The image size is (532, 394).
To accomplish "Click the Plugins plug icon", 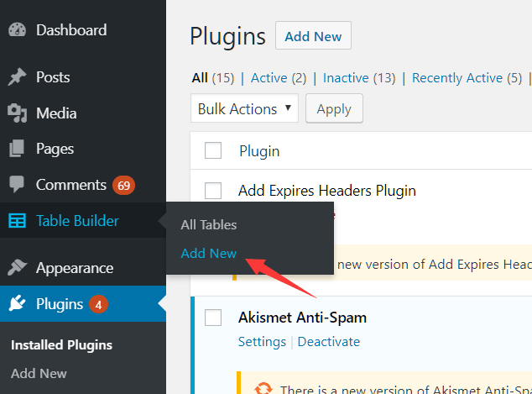I will (17, 304).
